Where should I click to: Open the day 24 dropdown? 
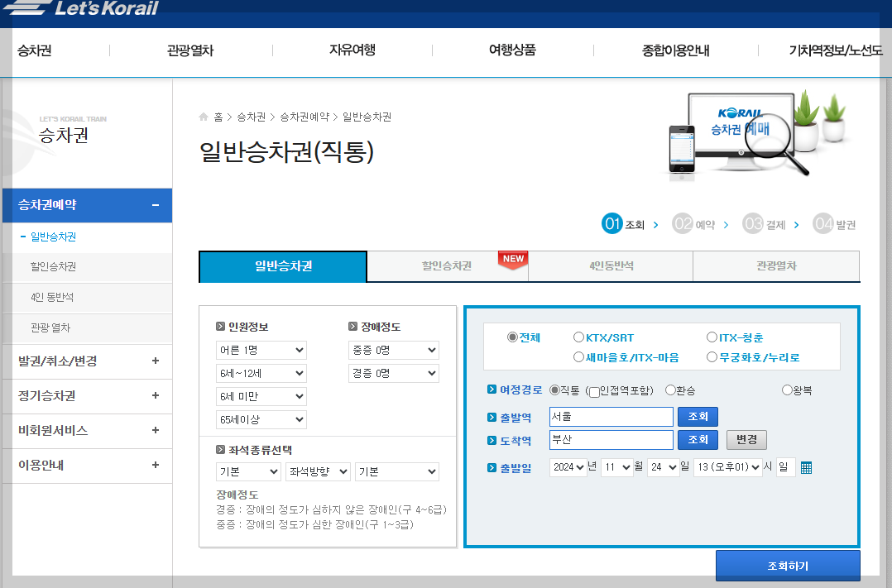tap(664, 467)
